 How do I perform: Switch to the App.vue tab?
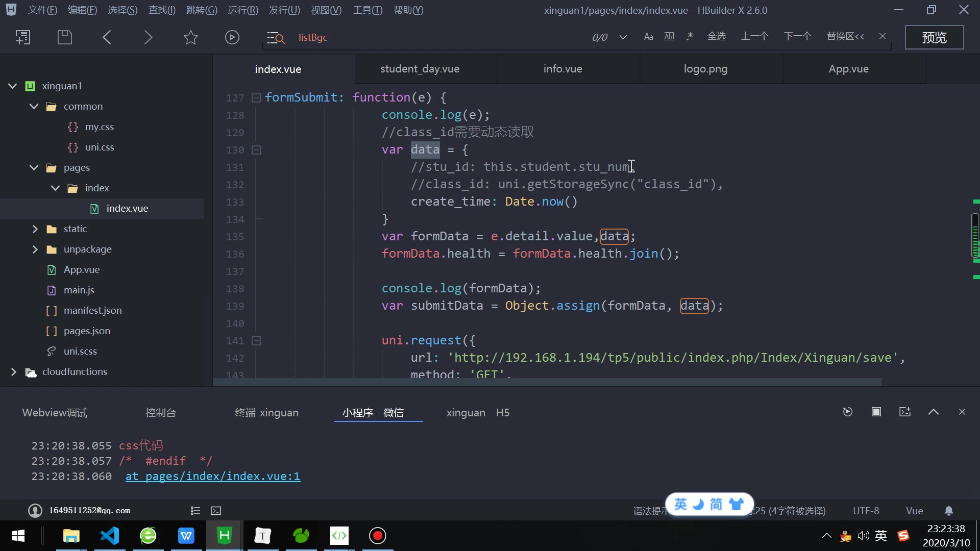849,69
